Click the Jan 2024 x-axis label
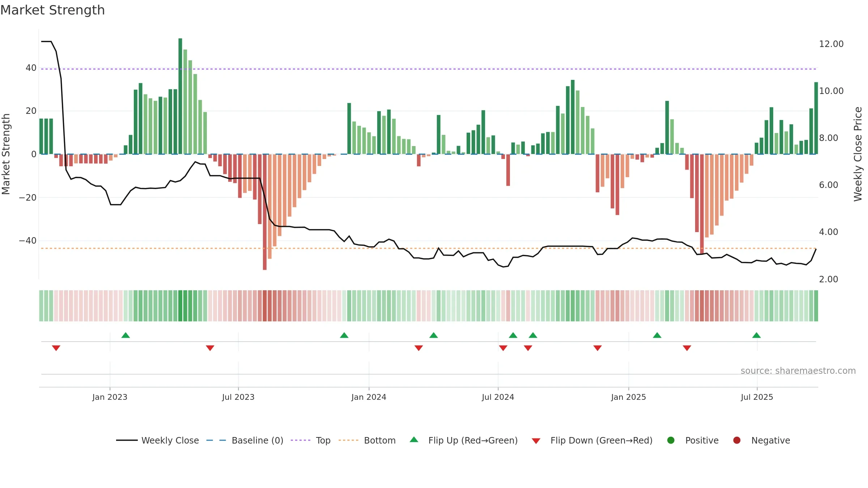The height and width of the screenshot is (488, 868). pyautogui.click(x=369, y=397)
